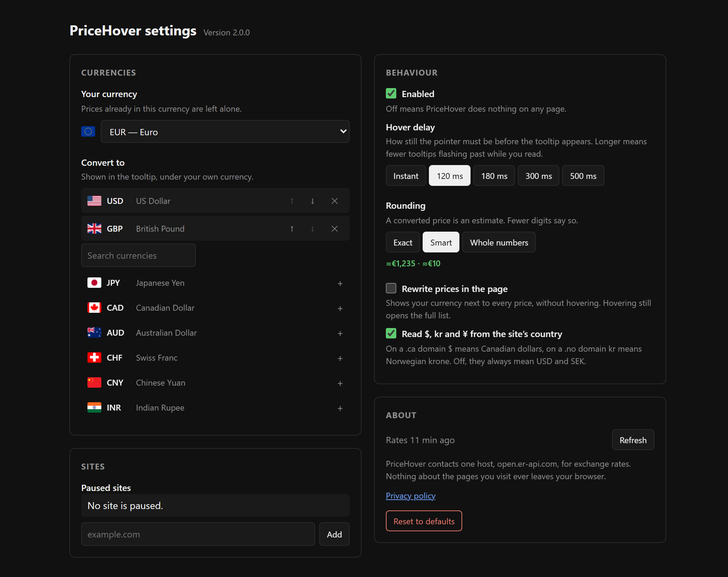Image resolution: width=728 pixels, height=577 pixels.
Task: Switch hover delay to 500 ms
Action: (583, 176)
